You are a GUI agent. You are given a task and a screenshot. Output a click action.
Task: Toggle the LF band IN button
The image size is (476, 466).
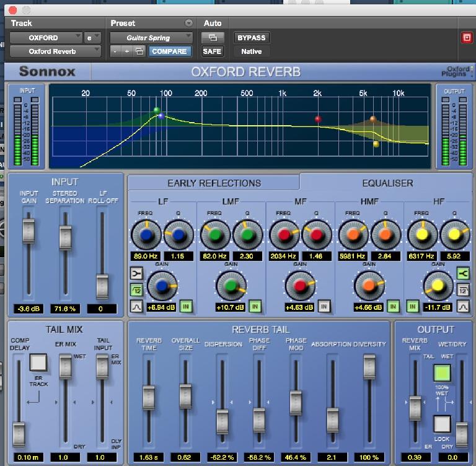pyautogui.click(x=186, y=307)
